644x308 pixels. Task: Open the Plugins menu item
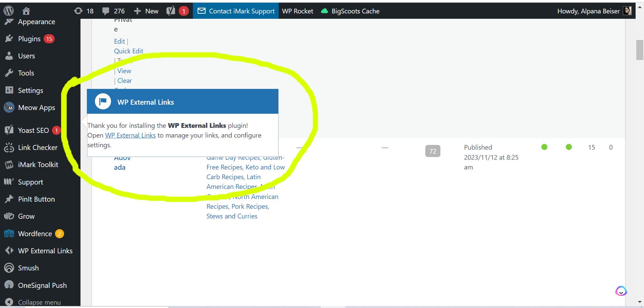(x=29, y=39)
